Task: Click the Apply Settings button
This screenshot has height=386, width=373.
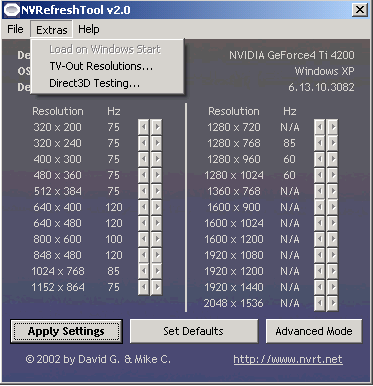Action: [66, 331]
